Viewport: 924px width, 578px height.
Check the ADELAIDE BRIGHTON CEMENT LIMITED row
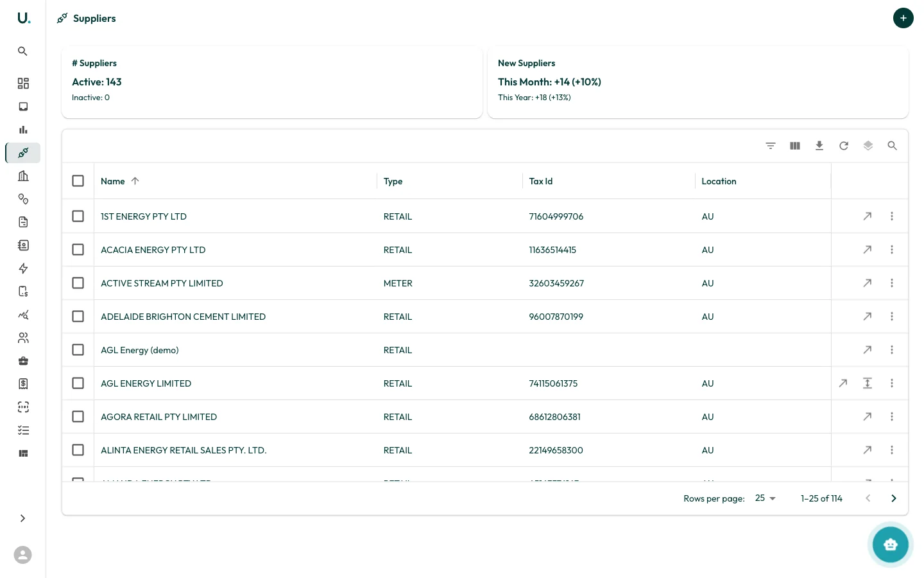click(x=78, y=317)
